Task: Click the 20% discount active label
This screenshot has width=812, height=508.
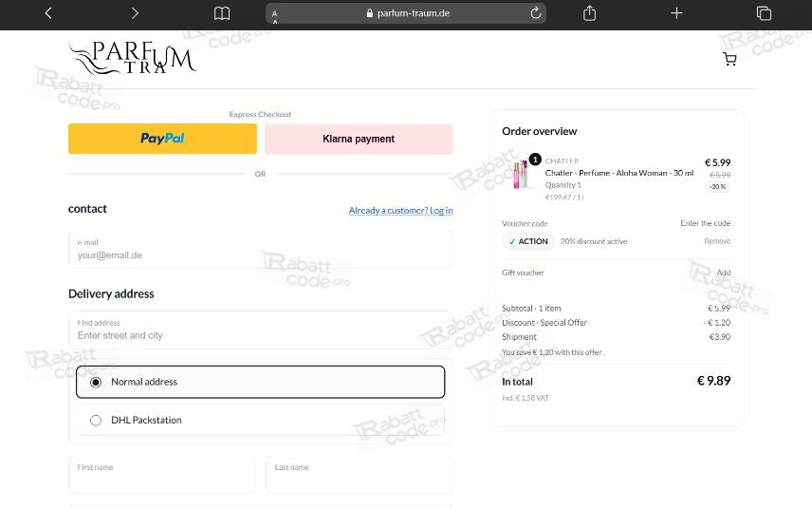Action: [594, 241]
